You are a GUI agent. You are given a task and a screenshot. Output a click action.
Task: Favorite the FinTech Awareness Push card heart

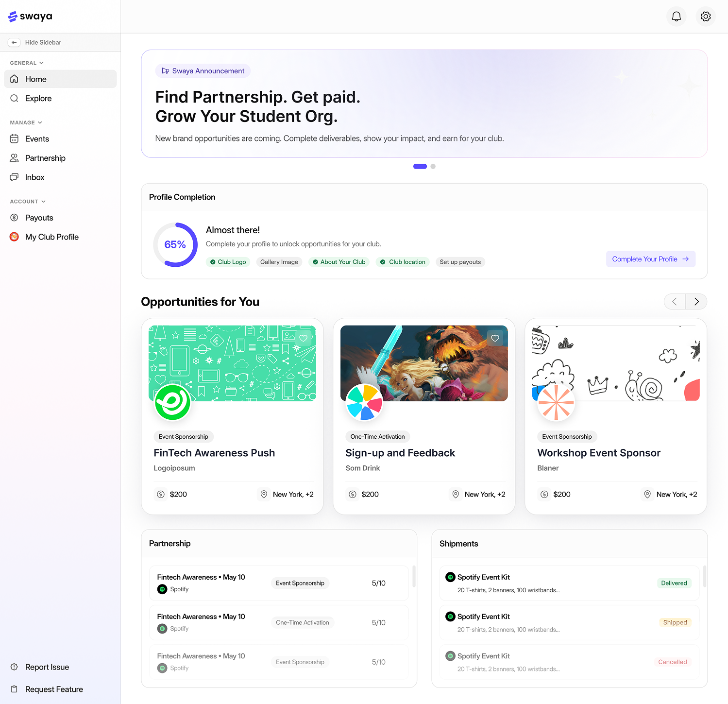304,338
